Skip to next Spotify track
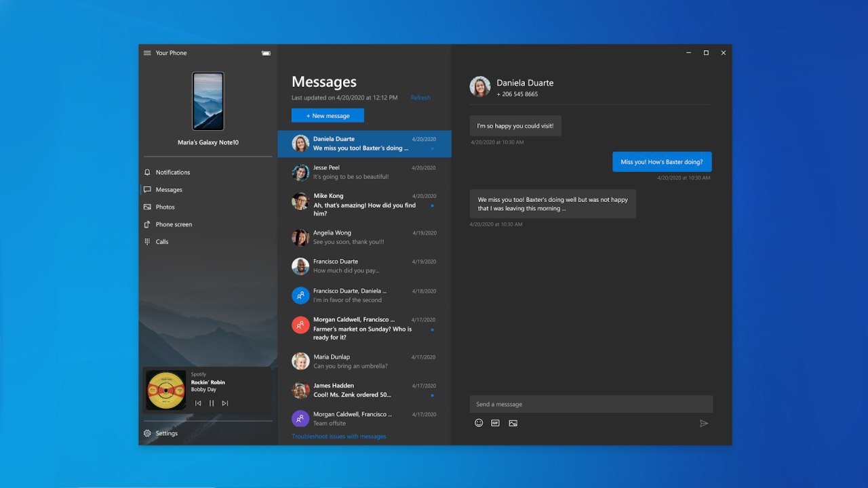This screenshot has height=488, width=868. (x=225, y=403)
